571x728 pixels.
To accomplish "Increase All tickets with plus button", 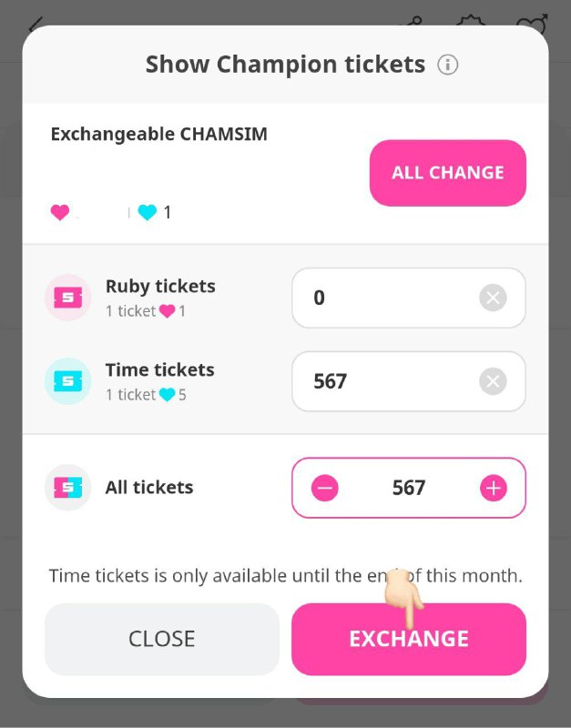I will [x=493, y=488].
